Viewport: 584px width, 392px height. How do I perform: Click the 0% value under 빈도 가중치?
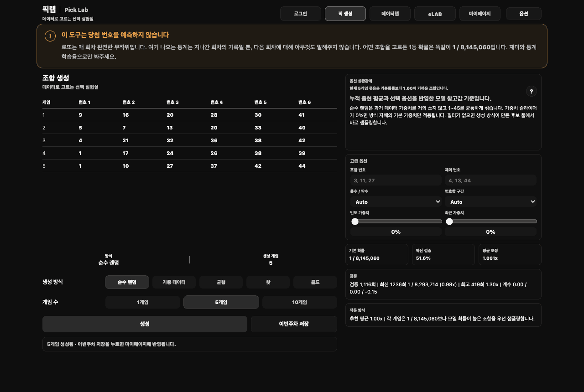coord(396,232)
